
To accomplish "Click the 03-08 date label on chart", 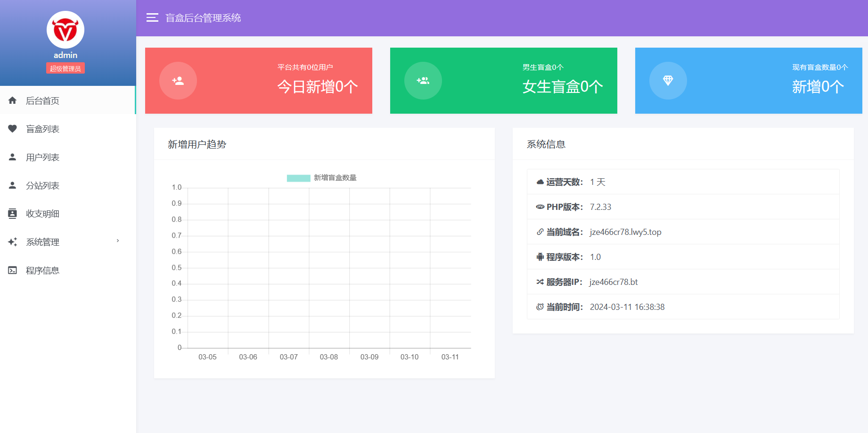I will [x=329, y=357].
